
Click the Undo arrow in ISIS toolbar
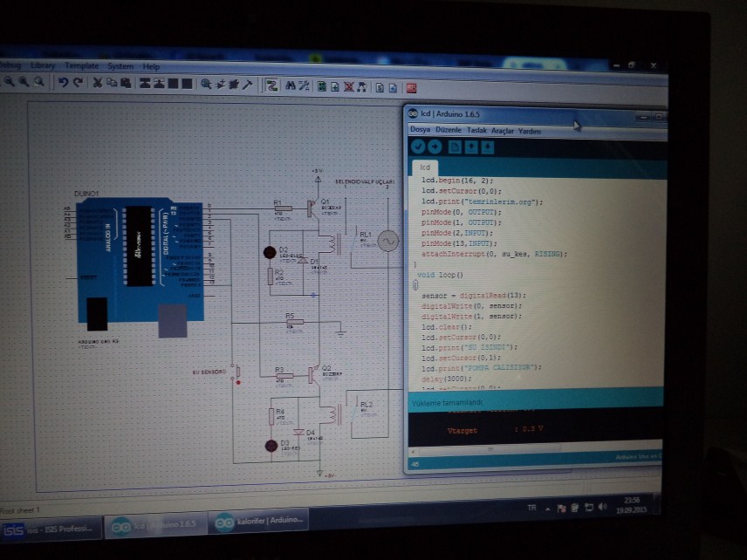click(x=63, y=82)
